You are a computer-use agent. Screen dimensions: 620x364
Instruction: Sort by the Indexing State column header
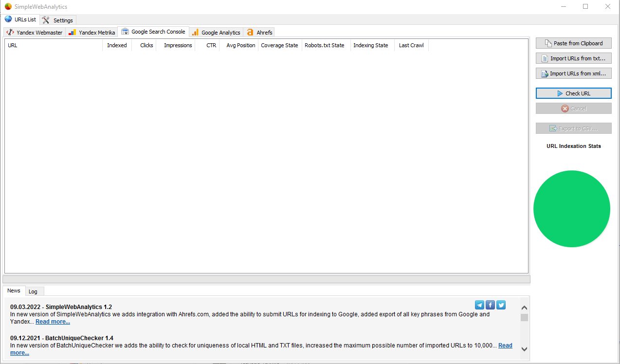click(372, 45)
